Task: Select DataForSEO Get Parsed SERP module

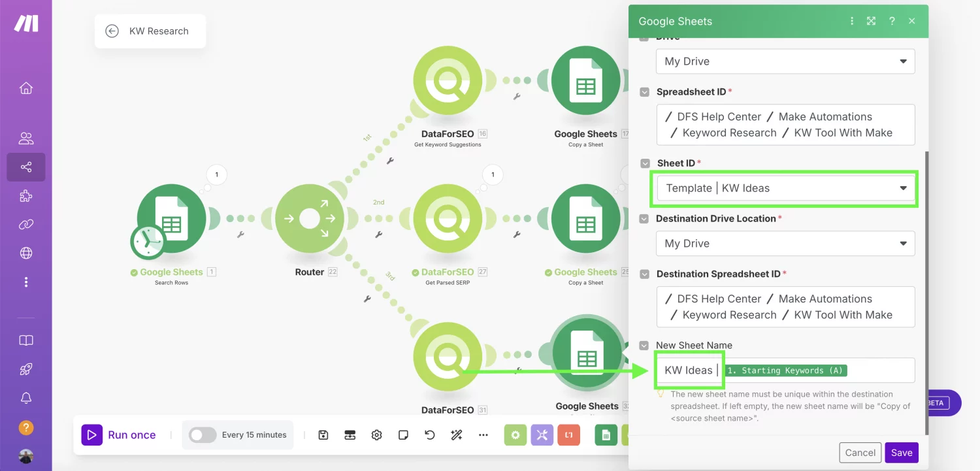Action: [x=448, y=219]
